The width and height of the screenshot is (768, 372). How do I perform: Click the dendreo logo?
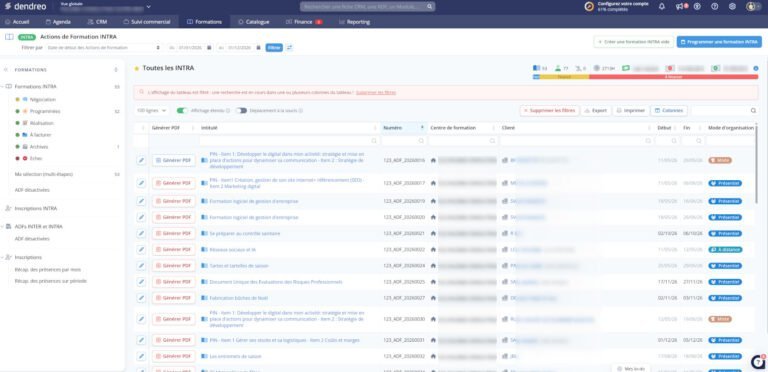(x=26, y=7)
